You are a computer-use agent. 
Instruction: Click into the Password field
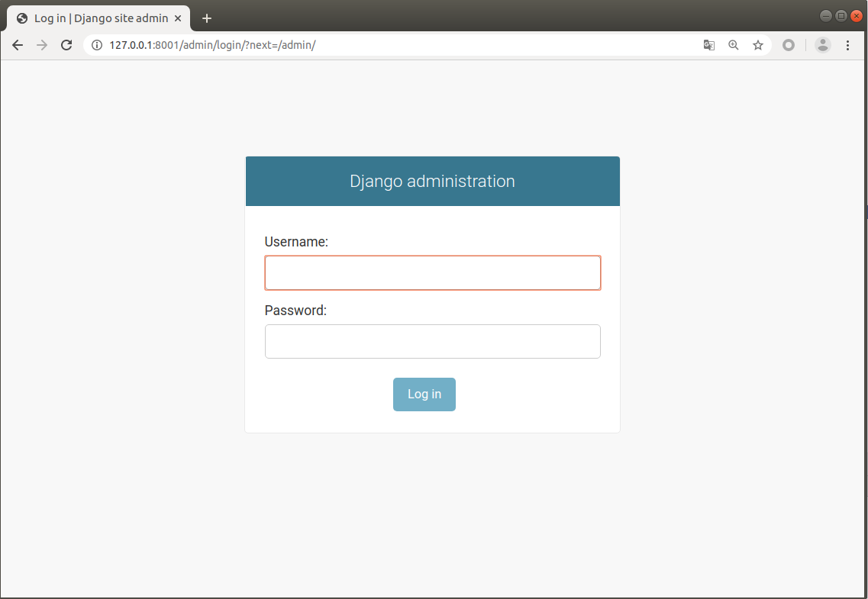coord(432,341)
